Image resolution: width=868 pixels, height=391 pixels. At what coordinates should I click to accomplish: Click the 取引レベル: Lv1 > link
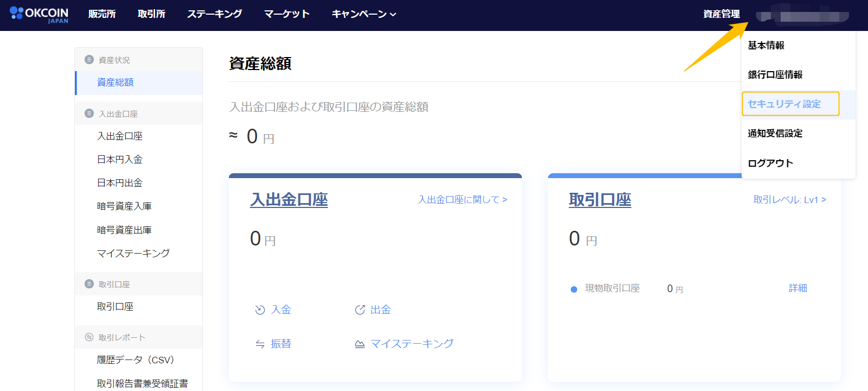(790, 200)
